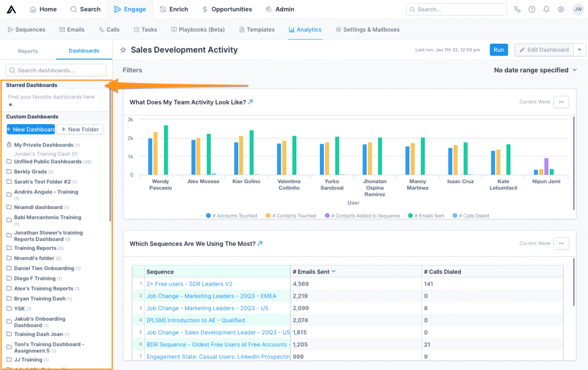Star the Sales Development Activity dashboard
The image size is (588, 370).
[x=122, y=50]
